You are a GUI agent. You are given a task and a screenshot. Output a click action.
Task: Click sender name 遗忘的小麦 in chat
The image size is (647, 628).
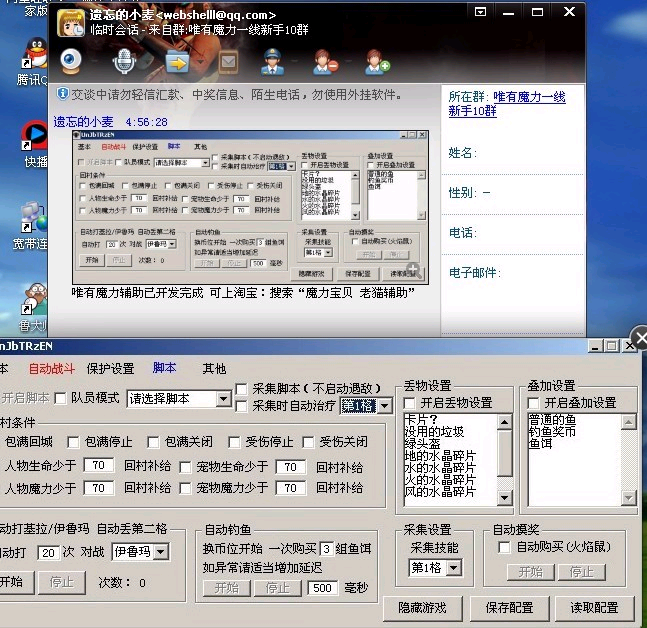tap(83, 122)
